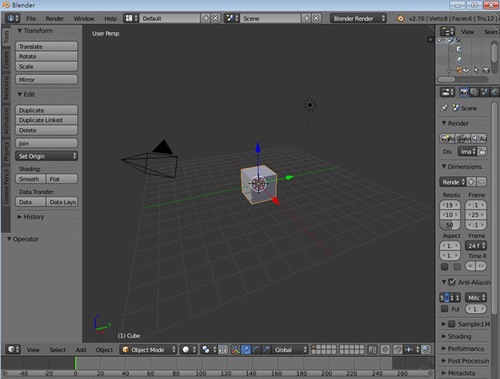
Task: Switch to Render properties camera tab icon
Action: pos(464,92)
